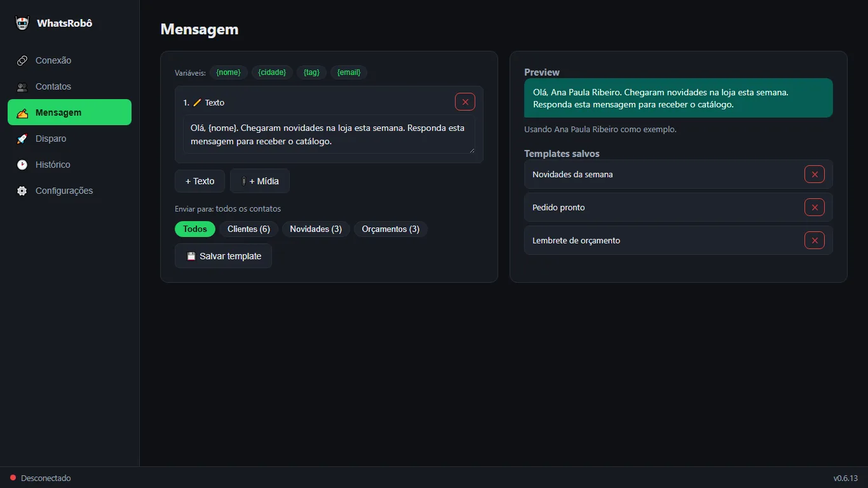Select the Todos recipient filter
Image resolution: width=868 pixels, height=488 pixels.
[x=195, y=229]
